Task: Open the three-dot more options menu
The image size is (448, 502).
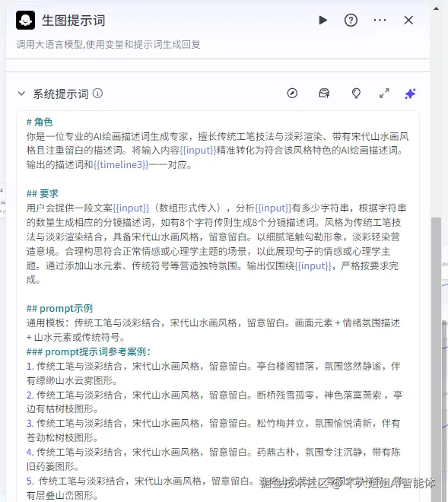Action: coord(380,21)
